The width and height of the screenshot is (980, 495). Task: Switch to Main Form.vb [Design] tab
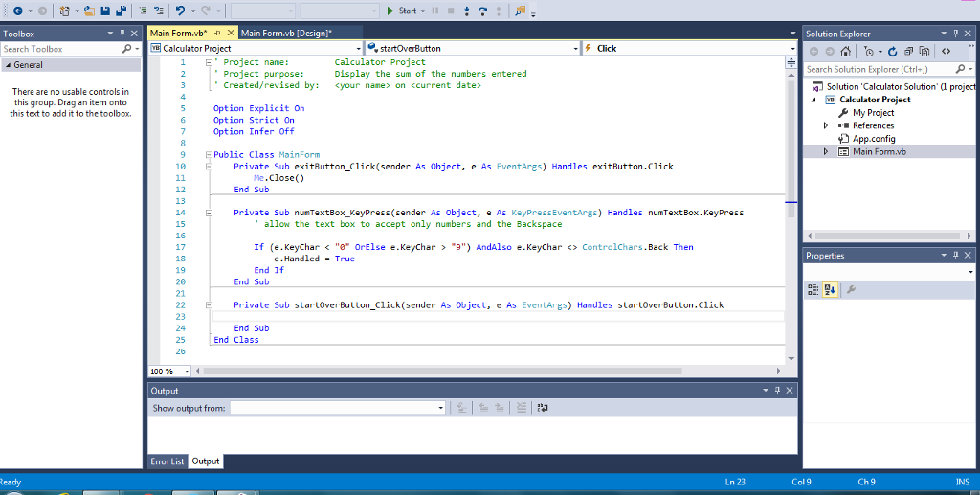coord(285,34)
